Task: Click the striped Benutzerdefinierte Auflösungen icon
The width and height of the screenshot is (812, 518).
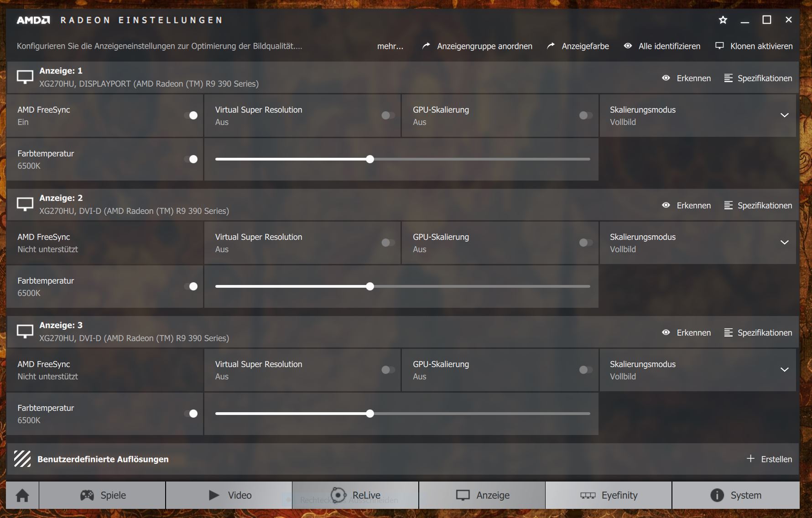Action: tap(22, 459)
